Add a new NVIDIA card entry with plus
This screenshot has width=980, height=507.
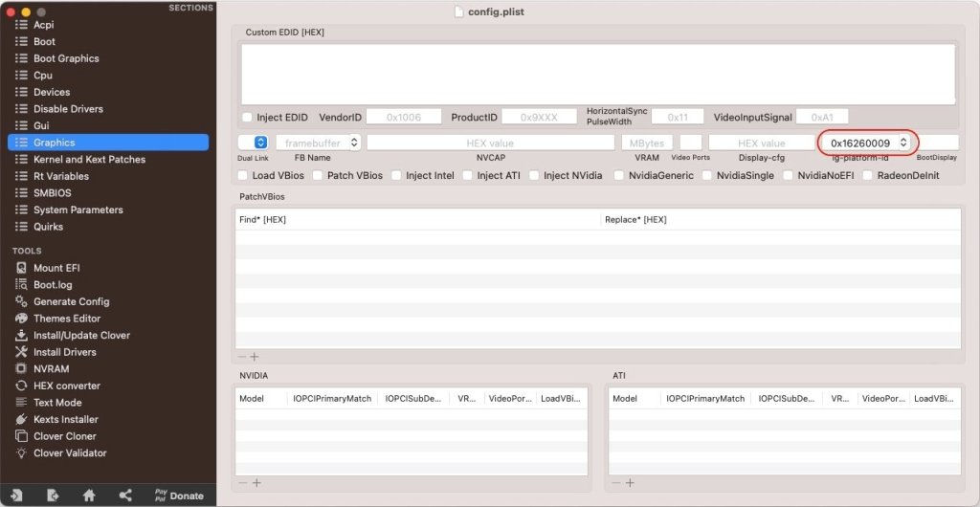(256, 483)
